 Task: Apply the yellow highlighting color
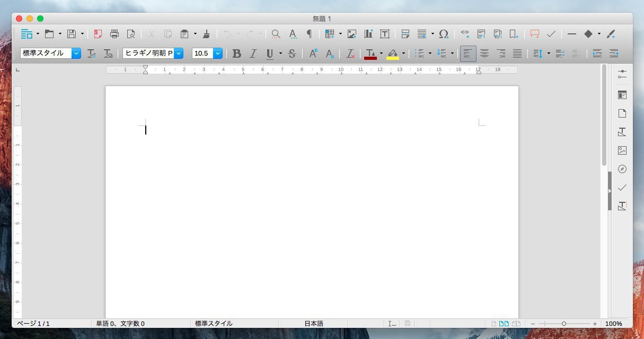392,53
